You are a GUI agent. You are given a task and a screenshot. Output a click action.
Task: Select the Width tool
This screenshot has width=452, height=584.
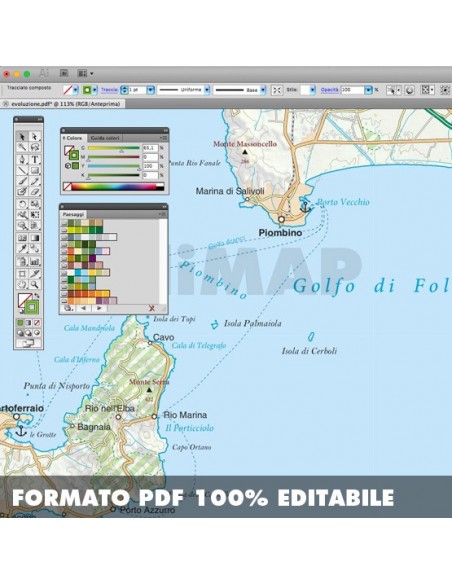[x=22, y=215]
